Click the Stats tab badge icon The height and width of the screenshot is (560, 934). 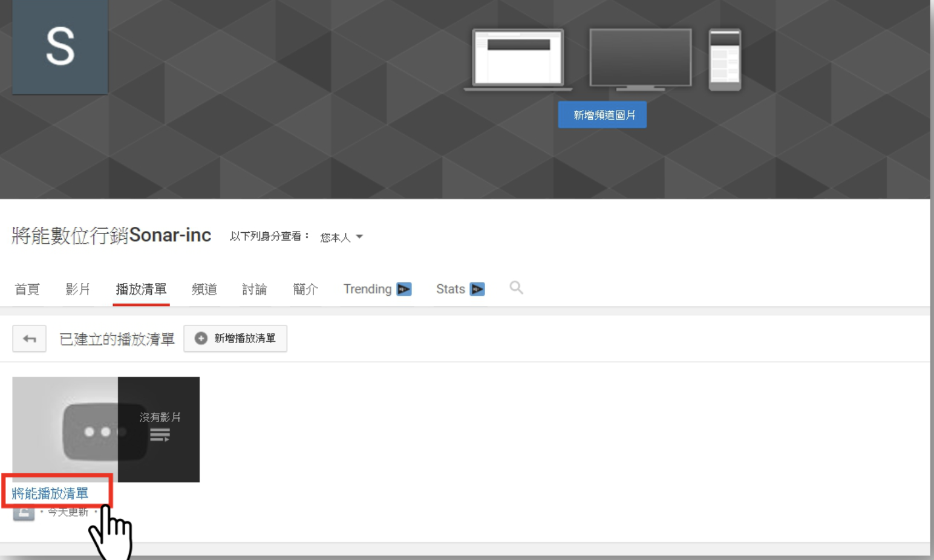pos(477,289)
